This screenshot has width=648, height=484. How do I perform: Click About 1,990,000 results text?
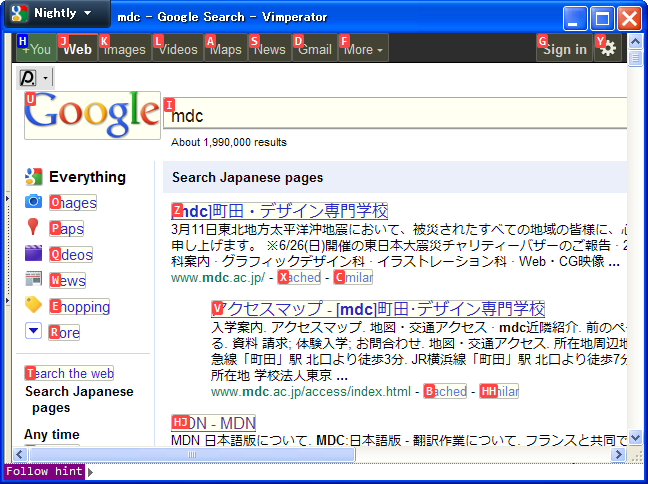pyautogui.click(x=229, y=142)
